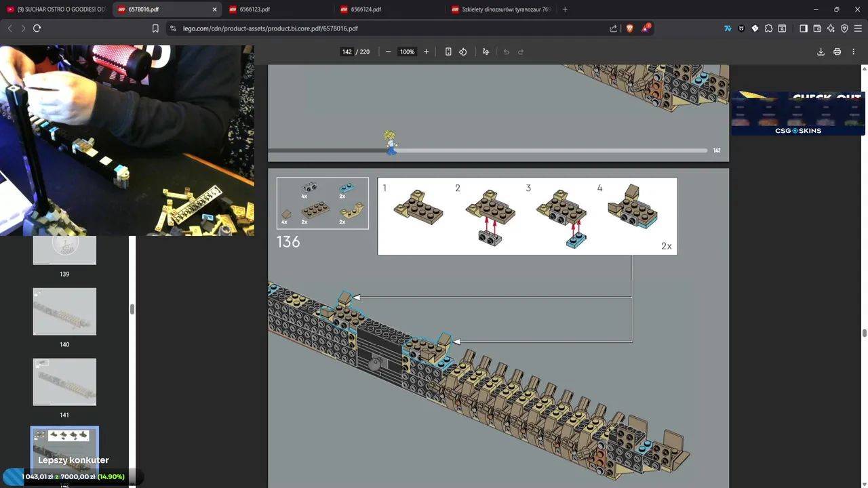
Task: Zoom out the PDF with minus button
Action: point(388,52)
